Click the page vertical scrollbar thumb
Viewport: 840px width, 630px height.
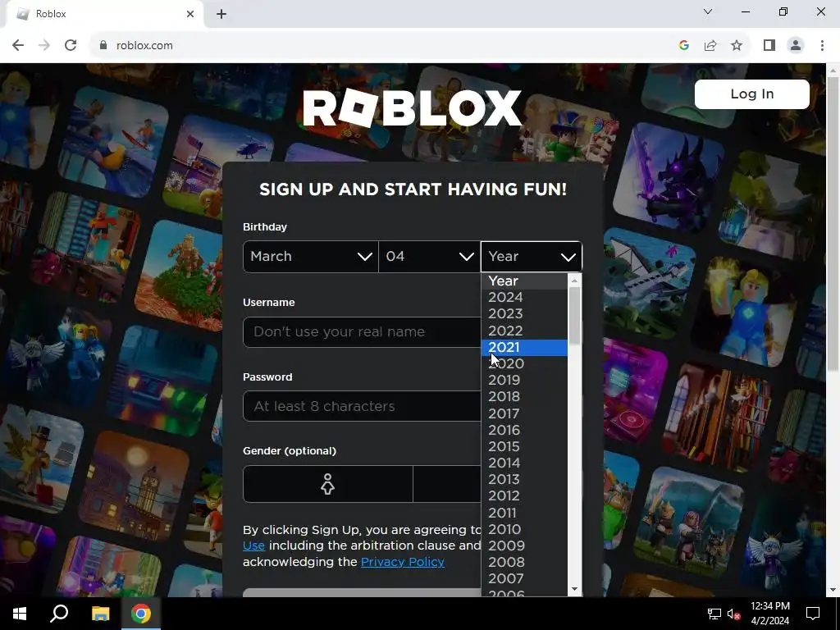[x=833, y=223]
